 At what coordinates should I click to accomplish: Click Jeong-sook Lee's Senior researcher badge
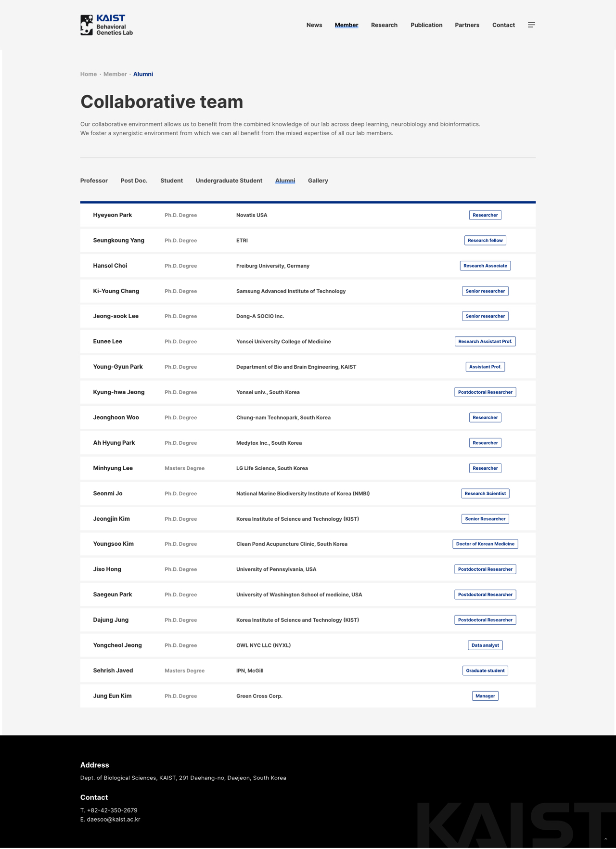485,316
